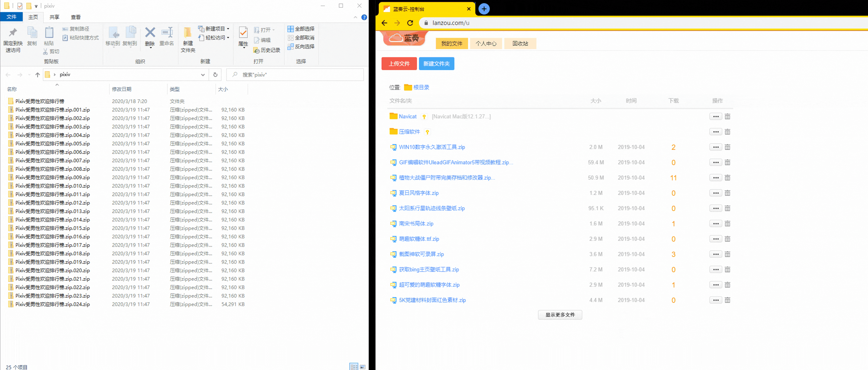Collapse the ribbon with chevron
This screenshot has width=868, height=370.
[x=355, y=17]
